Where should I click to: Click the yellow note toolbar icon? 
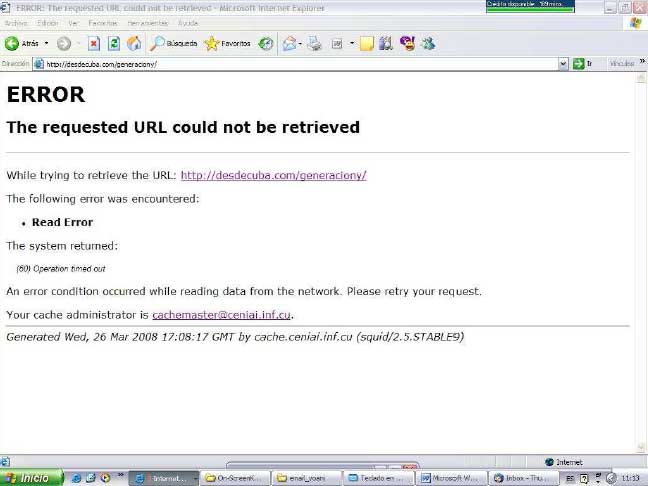(x=367, y=43)
